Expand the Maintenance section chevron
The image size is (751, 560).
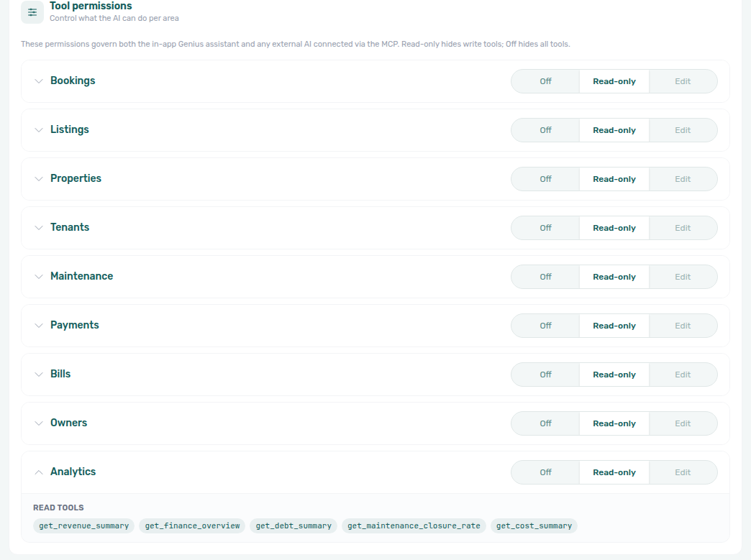(x=39, y=277)
